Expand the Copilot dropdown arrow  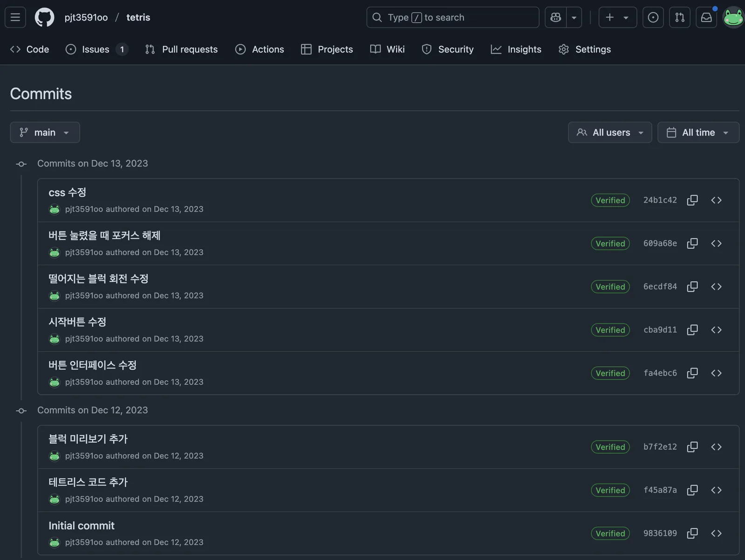point(574,17)
